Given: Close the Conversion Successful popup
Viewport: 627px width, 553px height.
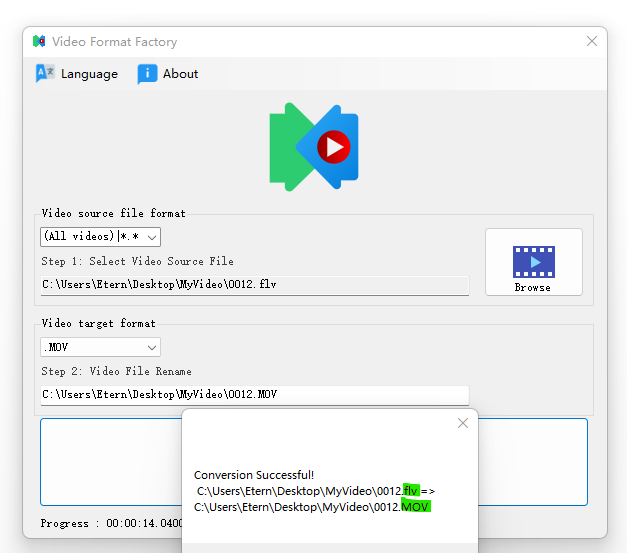Looking at the screenshot, I should click(463, 423).
